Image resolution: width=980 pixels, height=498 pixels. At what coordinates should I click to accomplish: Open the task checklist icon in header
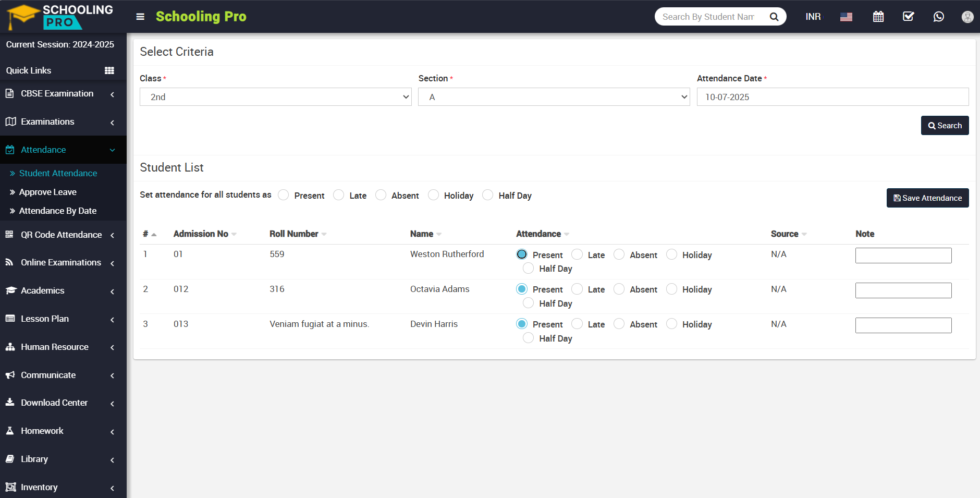[x=908, y=17]
